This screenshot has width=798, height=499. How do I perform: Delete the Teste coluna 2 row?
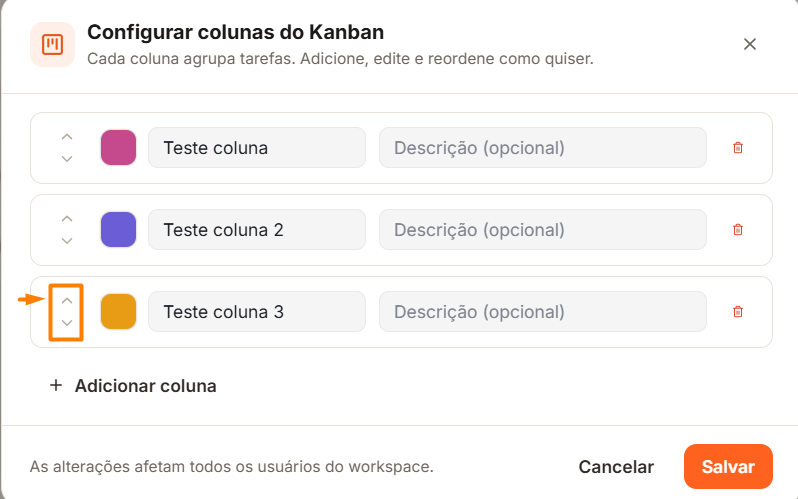(x=737, y=230)
